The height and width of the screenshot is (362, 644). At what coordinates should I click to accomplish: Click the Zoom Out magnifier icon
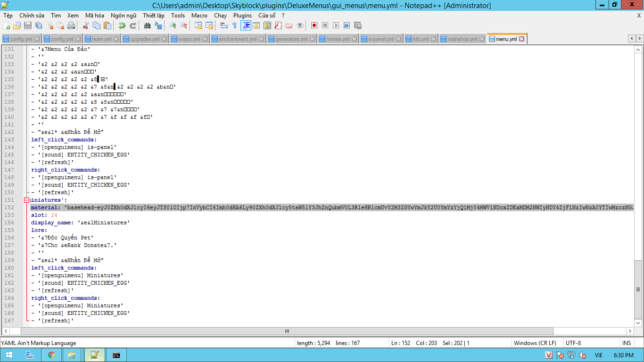click(184, 25)
